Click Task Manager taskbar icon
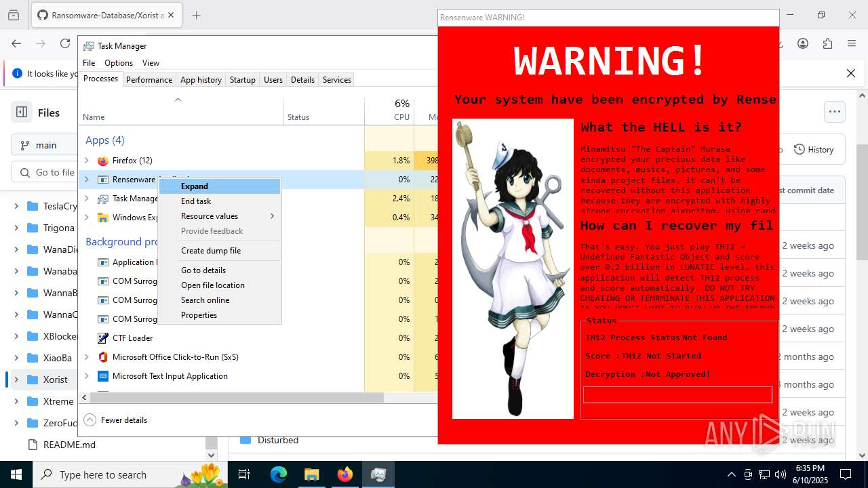868x488 pixels. coord(378,474)
